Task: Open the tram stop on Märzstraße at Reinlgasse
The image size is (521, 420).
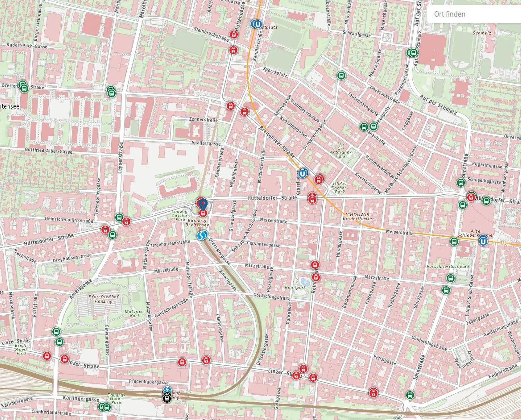Action: click(x=315, y=264)
